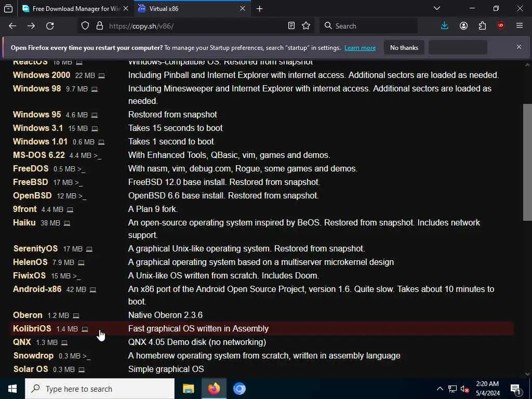Open the Firefox View icon
Image resolution: width=532 pixels, height=399 pixels.
click(x=8, y=8)
